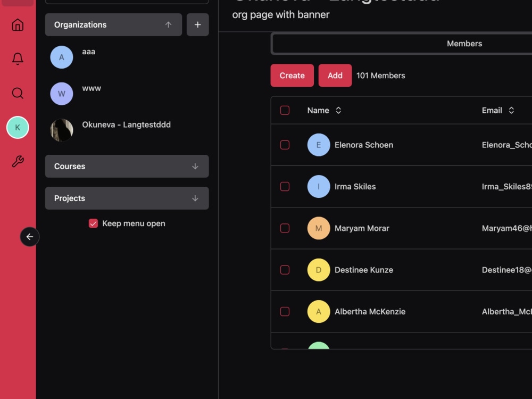The image size is (532, 399).
Task: Sort members by Name column
Action: (324, 110)
